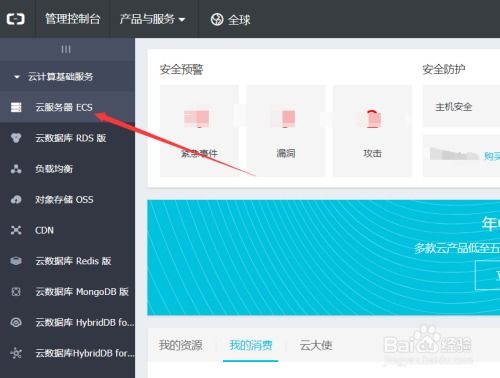
Task: Click the OSS object storage cloud icon
Action: 16,199
